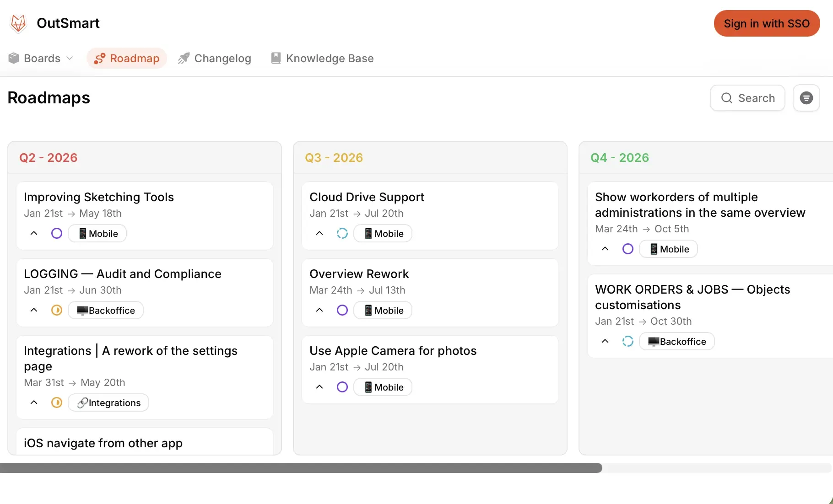The width and height of the screenshot is (833, 504).
Task: Click the Roadmap rocket icon in the navbar
Action: (x=99, y=58)
